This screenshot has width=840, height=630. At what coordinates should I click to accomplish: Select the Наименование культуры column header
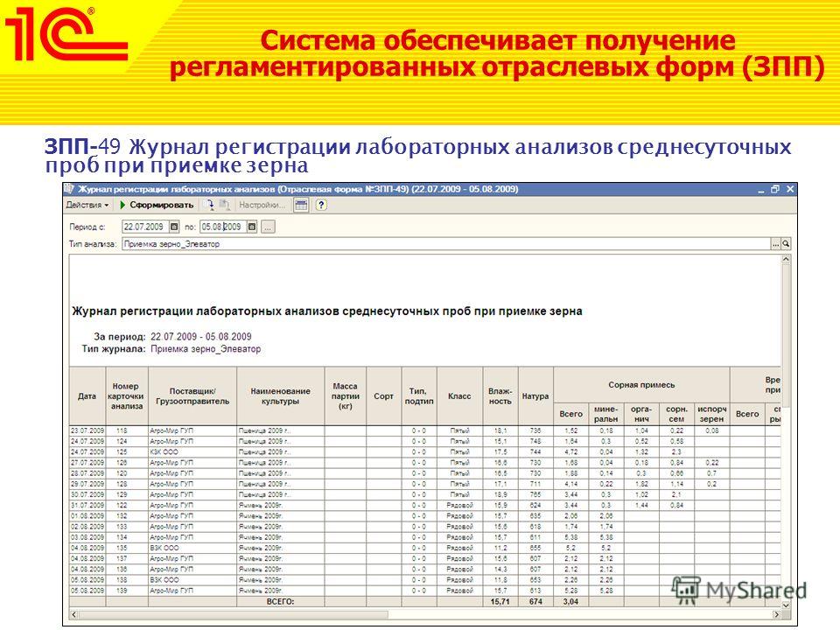pos(280,396)
